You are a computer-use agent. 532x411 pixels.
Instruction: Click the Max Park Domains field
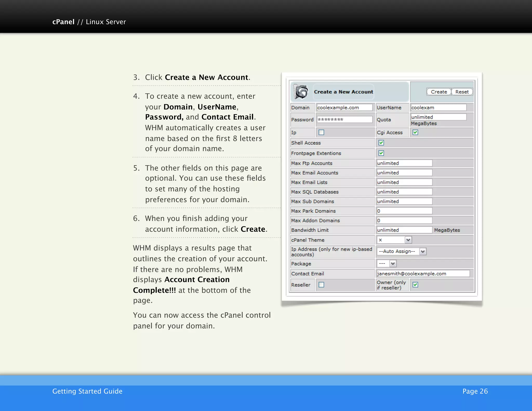coord(404,211)
